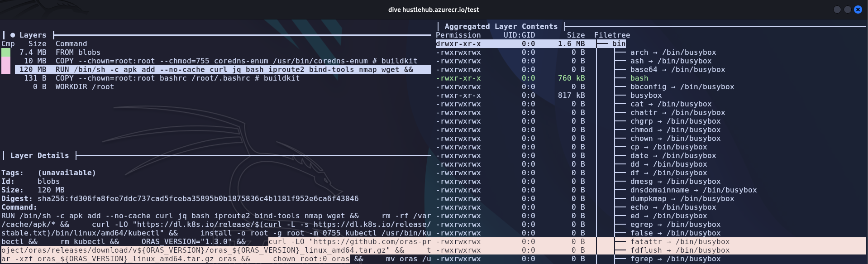Click the active-pane bullet beside Layers
Viewport: 868px width, 264px height.
pos(13,35)
